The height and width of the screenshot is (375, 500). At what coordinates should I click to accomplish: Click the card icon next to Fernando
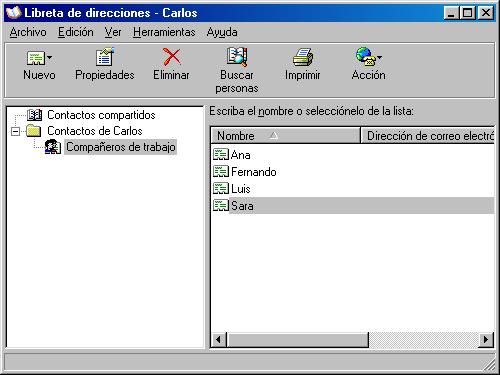click(221, 172)
